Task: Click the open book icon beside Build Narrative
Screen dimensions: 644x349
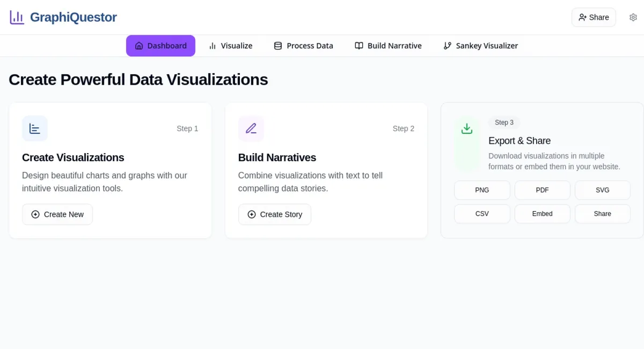Action: [x=359, y=46]
